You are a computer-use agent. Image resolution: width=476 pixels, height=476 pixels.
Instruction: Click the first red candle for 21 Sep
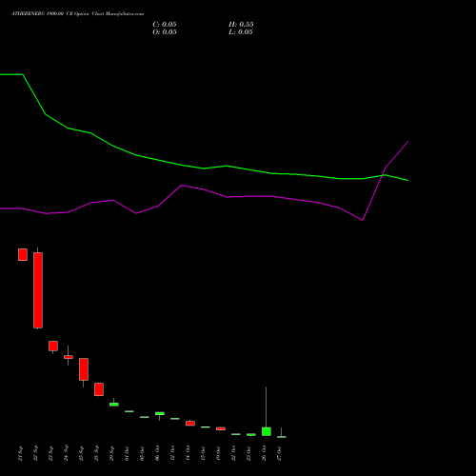click(x=23, y=254)
